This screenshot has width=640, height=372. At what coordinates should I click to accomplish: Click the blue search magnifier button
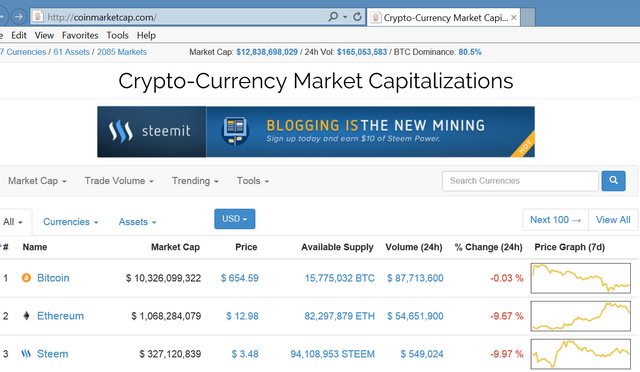click(613, 180)
